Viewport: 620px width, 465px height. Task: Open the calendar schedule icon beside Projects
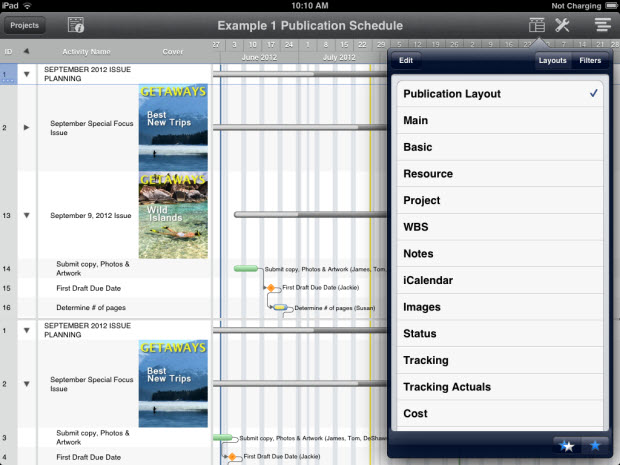[x=76, y=24]
